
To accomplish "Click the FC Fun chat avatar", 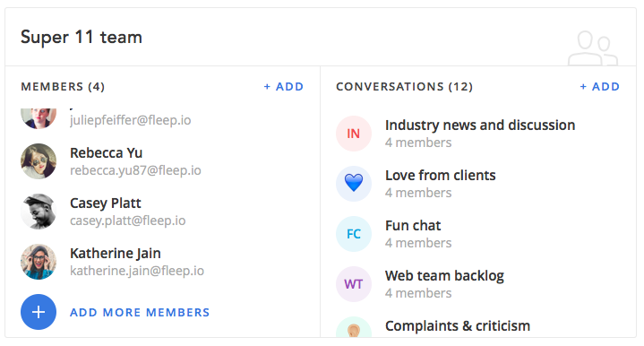I will [x=354, y=234].
